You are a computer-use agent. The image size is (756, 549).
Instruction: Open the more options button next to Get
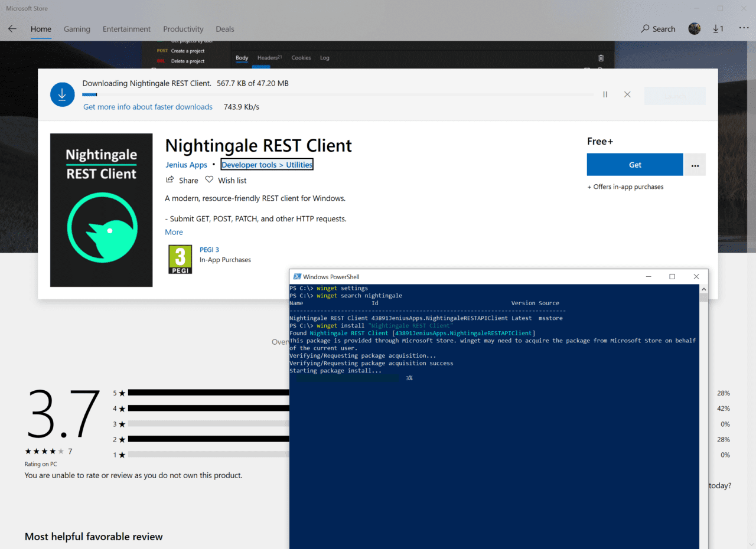(x=695, y=165)
